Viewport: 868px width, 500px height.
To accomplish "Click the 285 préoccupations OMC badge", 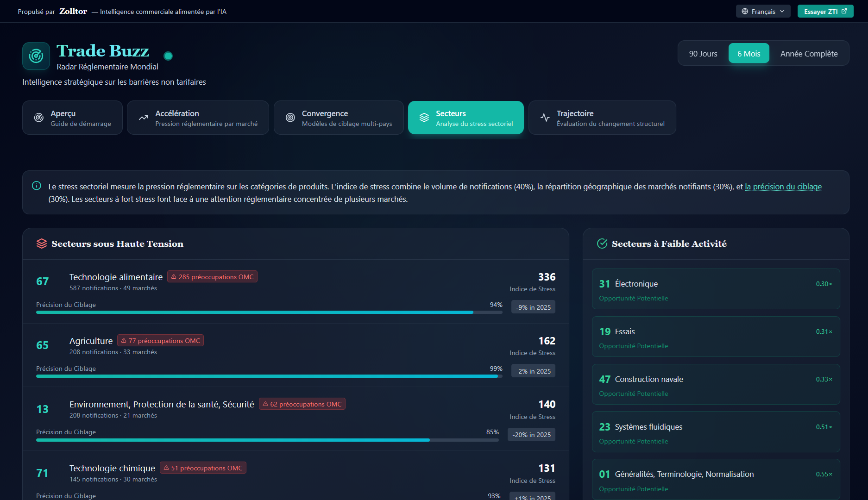I will (x=212, y=276).
